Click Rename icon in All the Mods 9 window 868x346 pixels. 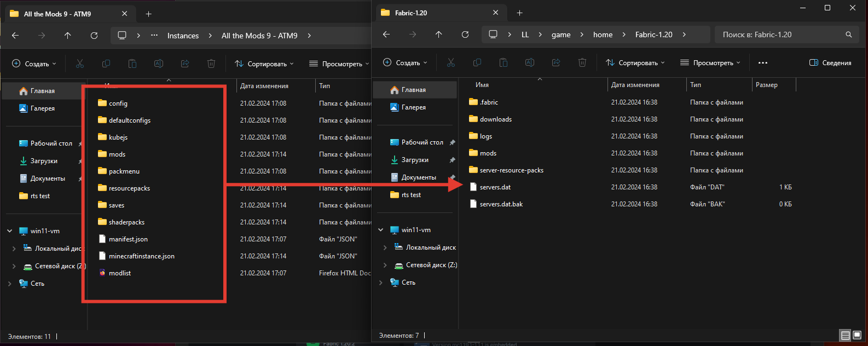pos(159,64)
